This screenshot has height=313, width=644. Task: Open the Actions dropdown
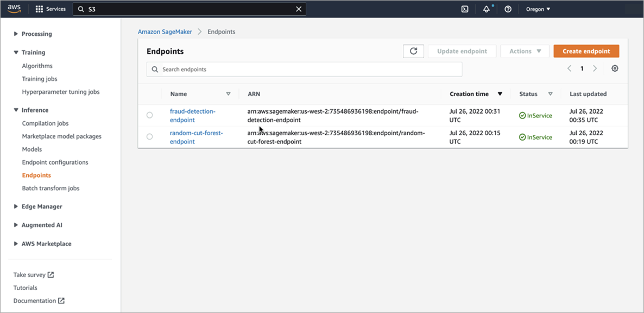[525, 51]
